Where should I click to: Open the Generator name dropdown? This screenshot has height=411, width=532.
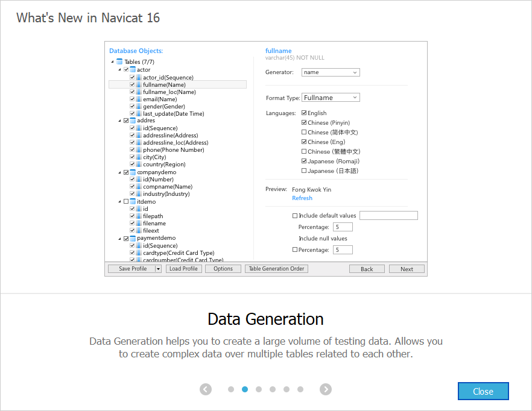point(331,72)
